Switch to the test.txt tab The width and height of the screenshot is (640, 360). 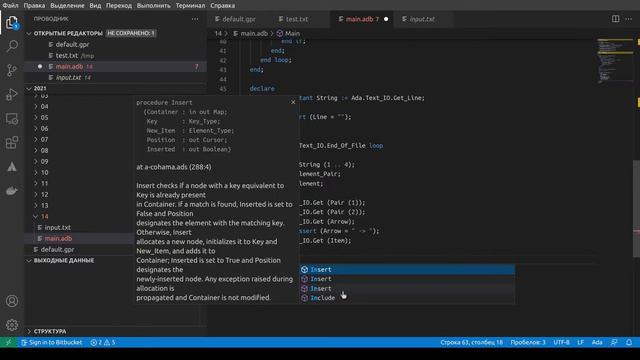297,19
